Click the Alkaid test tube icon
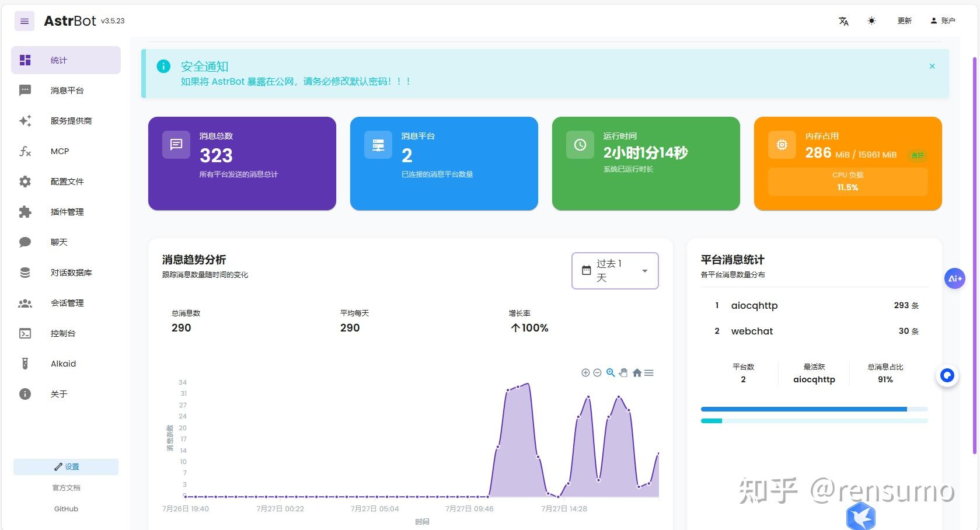The width and height of the screenshot is (980, 530). pyautogui.click(x=25, y=364)
